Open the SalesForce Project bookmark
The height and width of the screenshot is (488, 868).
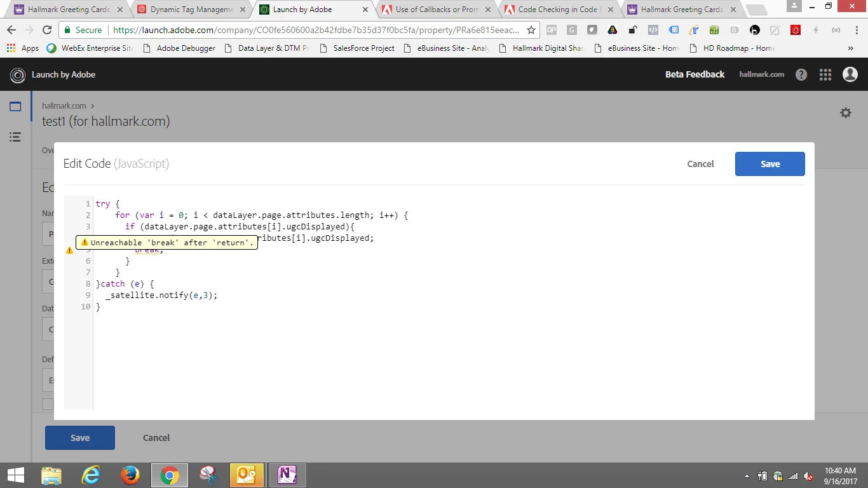357,48
